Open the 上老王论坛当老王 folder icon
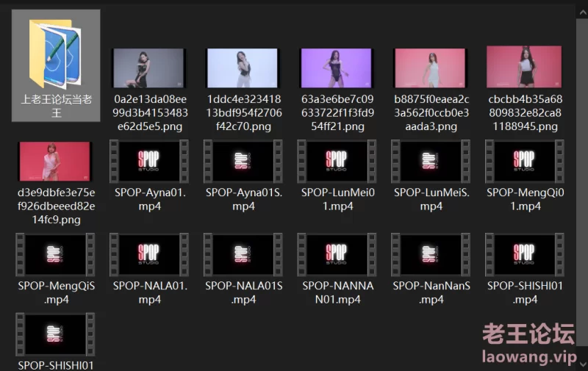Viewport: 588px width, 371px height. (x=55, y=54)
